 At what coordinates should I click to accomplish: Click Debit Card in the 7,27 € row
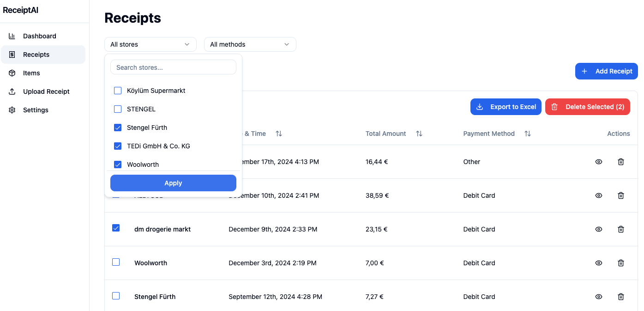479,297
